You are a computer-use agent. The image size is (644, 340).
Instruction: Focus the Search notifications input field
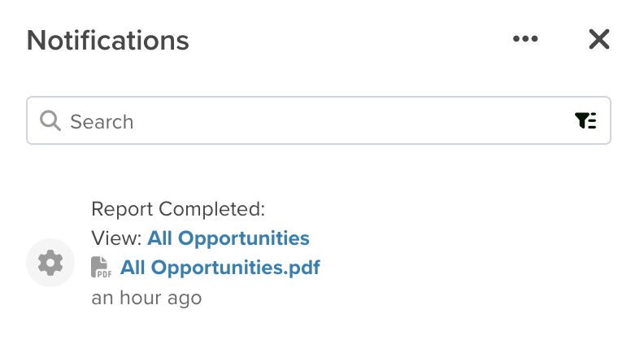(x=319, y=120)
